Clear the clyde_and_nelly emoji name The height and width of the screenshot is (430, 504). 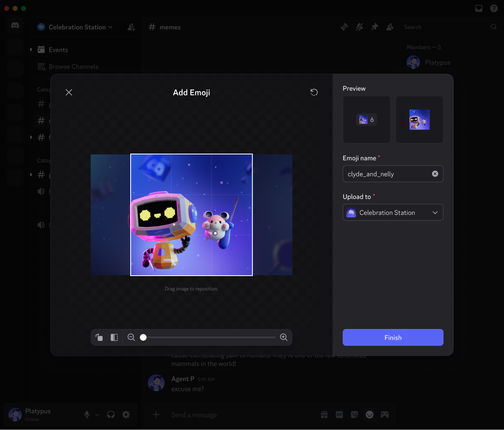435,174
